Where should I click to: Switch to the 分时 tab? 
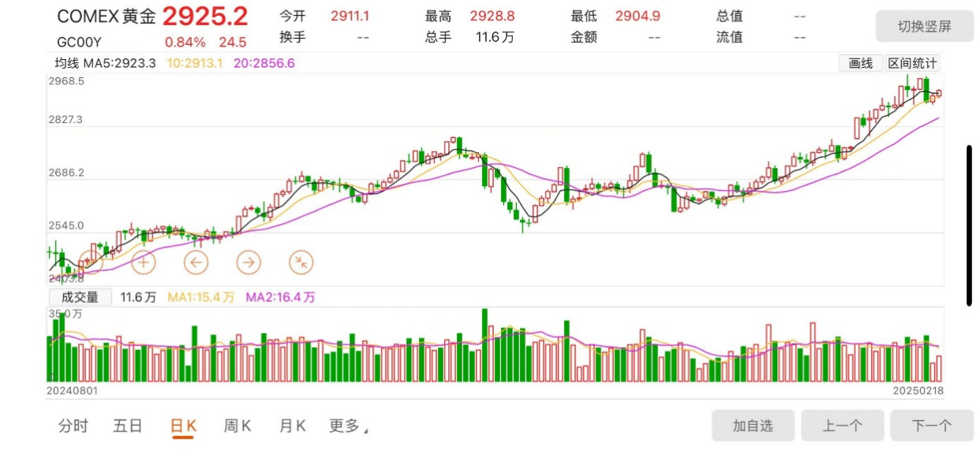pos(73,427)
